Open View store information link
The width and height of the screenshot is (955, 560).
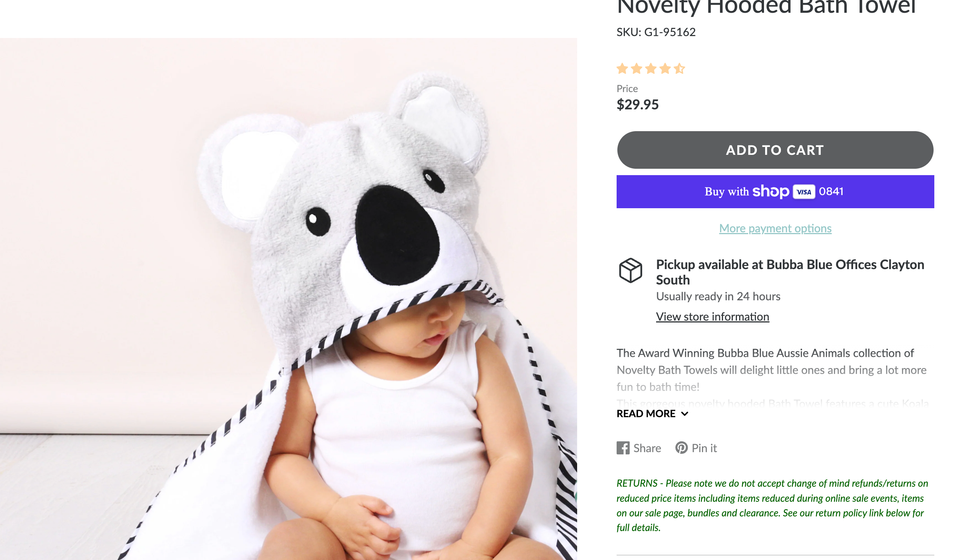tap(712, 316)
